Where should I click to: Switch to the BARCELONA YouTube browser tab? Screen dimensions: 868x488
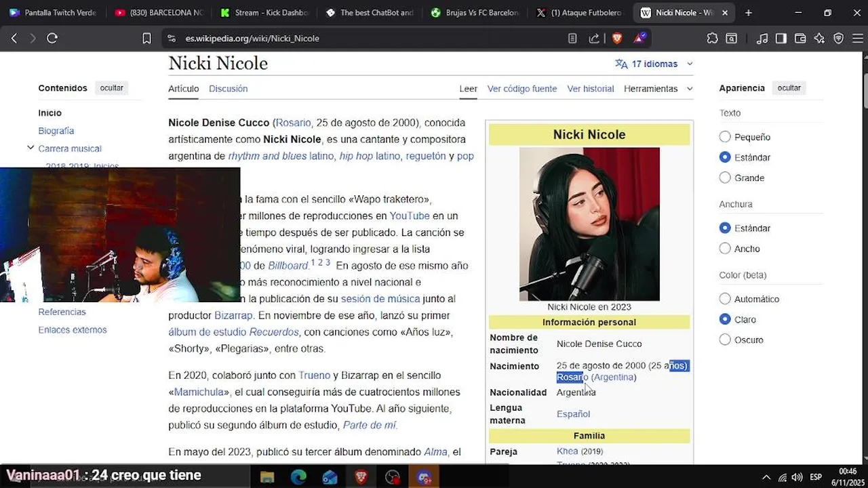[158, 12]
